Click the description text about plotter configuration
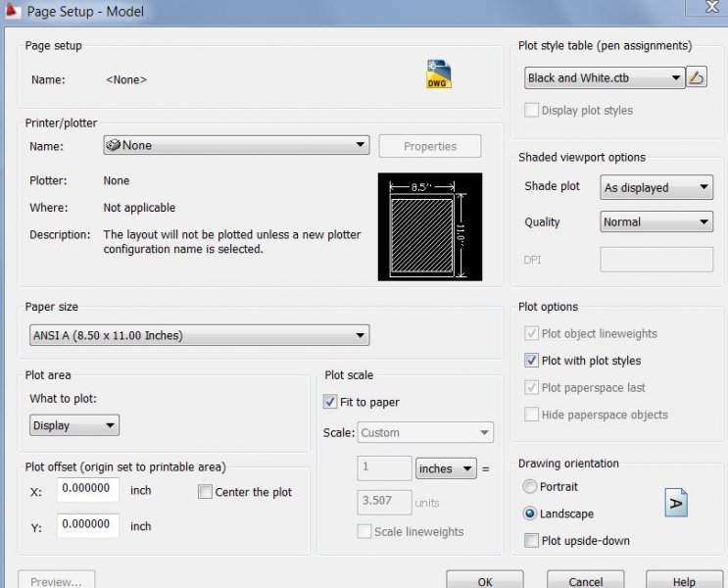This screenshot has width=728, height=588. [231, 241]
